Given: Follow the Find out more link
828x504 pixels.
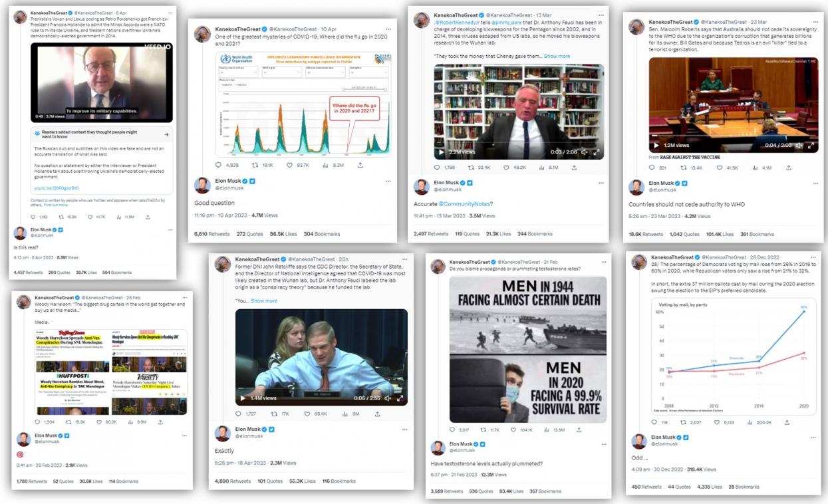Looking at the screenshot, I should click(56, 205).
